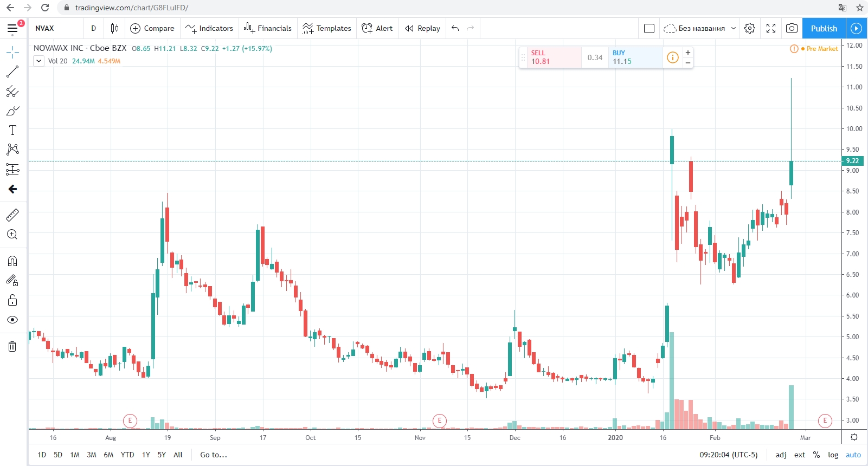The width and height of the screenshot is (868, 466).
Task: Click the left arrow icon tool
Action: click(x=12, y=189)
